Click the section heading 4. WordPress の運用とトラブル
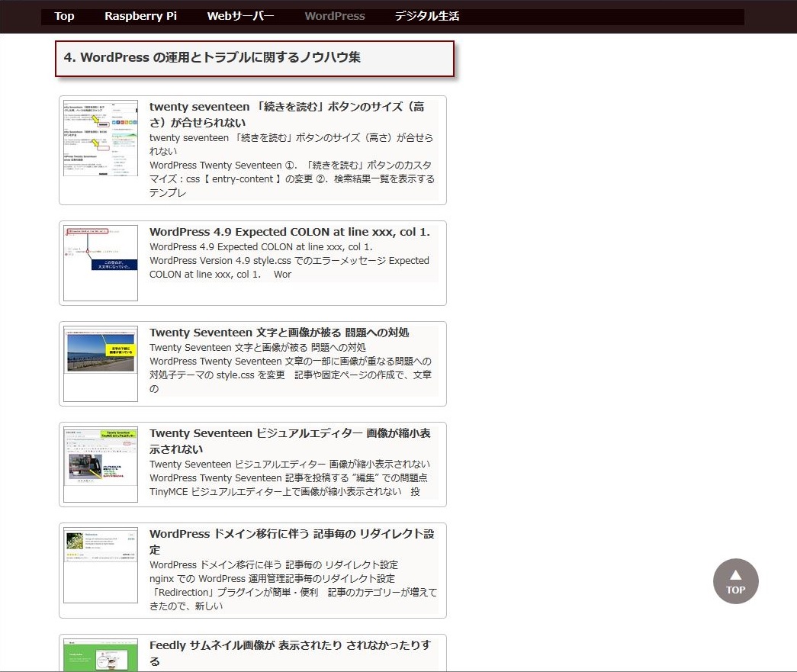This screenshot has height=672, width=797. [x=213, y=58]
